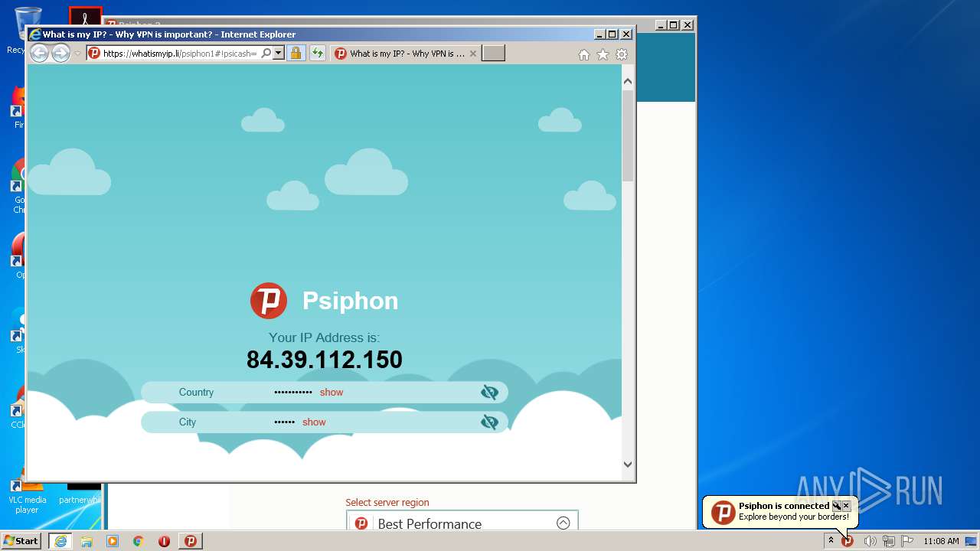Image resolution: width=980 pixels, height=551 pixels.
Task: Minimize the Psiphon 3 background window
Action: [660, 25]
